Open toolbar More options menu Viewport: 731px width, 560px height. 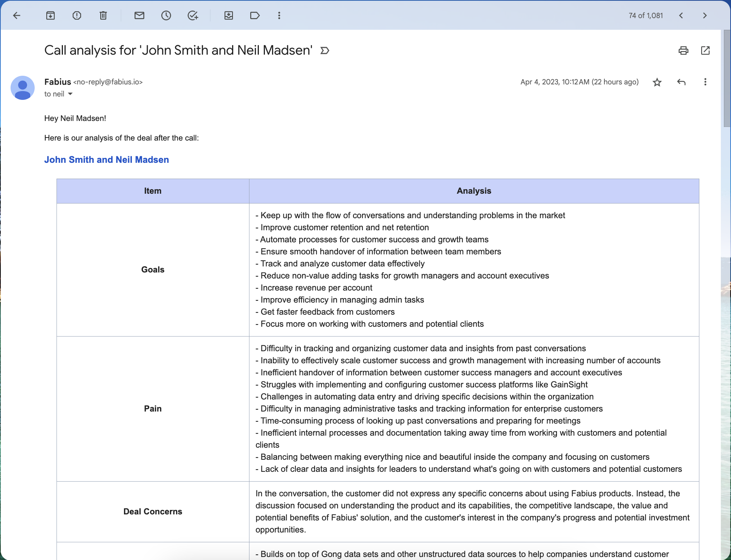[x=279, y=15]
